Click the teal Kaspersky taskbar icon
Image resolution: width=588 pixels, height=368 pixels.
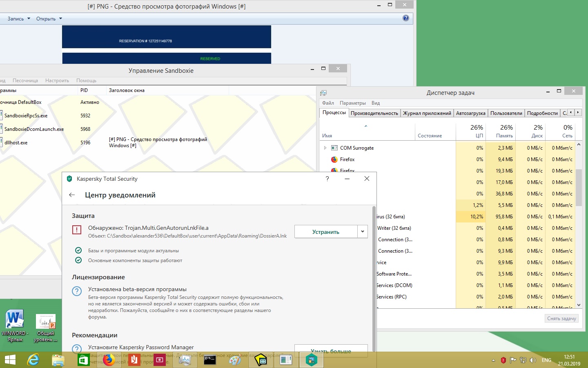311,360
